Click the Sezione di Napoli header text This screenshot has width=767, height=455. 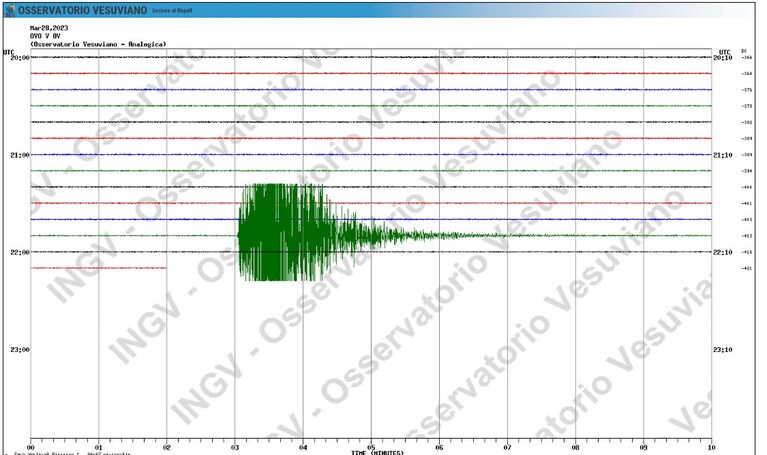click(172, 11)
